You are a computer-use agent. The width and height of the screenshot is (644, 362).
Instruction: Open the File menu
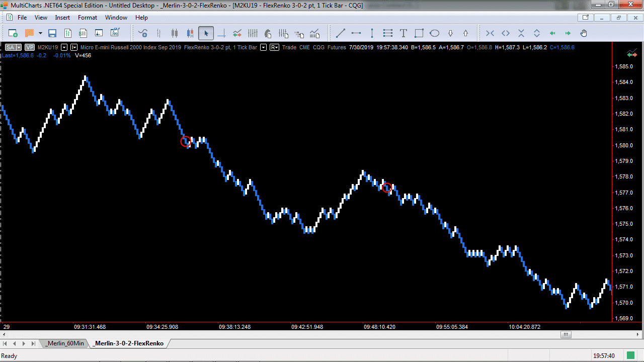[22, 18]
